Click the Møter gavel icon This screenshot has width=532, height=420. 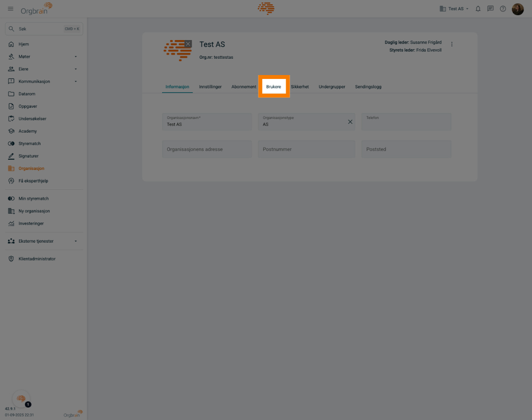[x=11, y=57]
